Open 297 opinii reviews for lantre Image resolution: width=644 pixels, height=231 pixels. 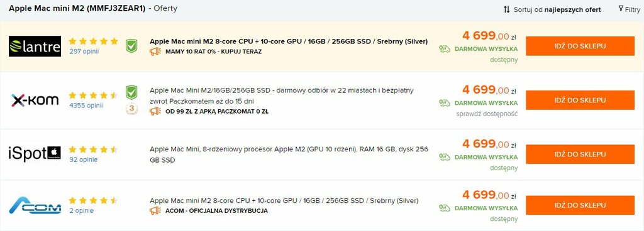pos(84,51)
